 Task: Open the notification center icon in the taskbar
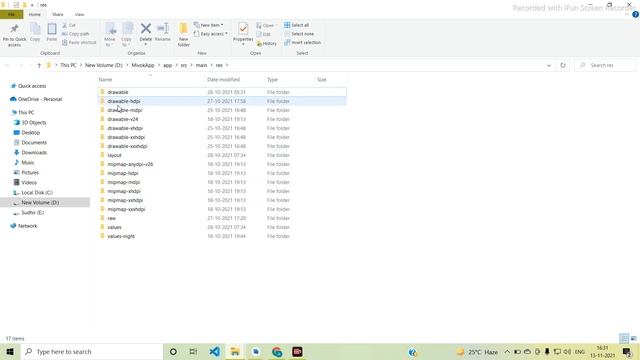pos(627,351)
